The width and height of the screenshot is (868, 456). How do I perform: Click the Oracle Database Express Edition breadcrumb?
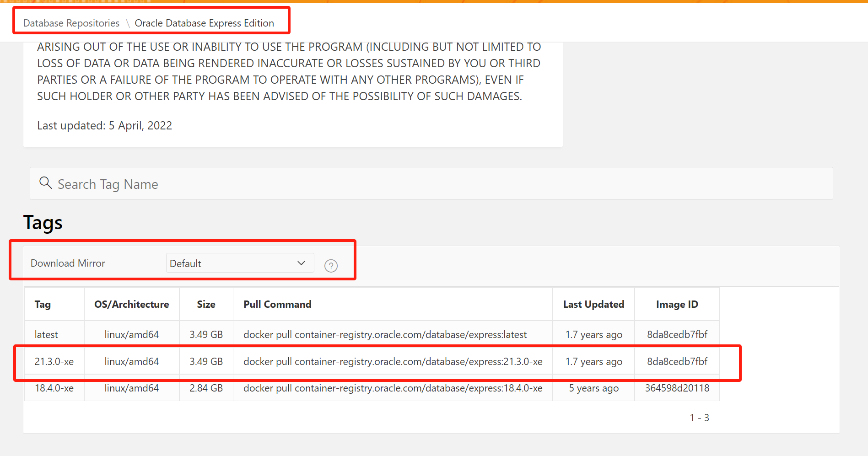point(204,23)
